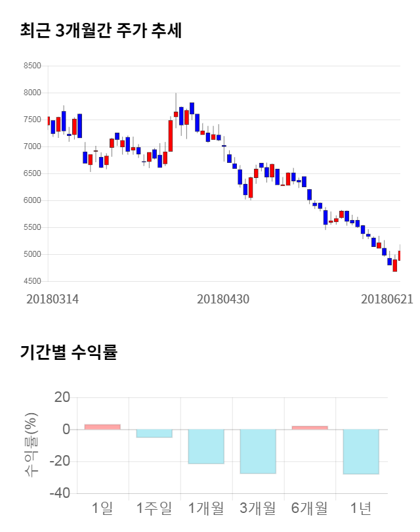Click the '기간별 수익률' heading

[x=68, y=352]
